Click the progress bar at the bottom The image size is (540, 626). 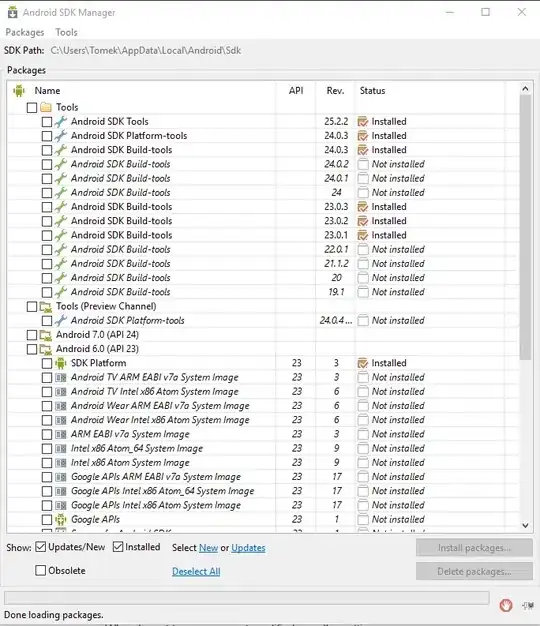coord(247,598)
